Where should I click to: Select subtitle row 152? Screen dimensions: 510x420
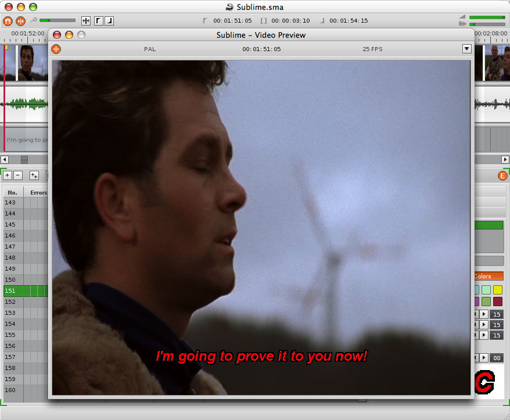tap(26, 302)
